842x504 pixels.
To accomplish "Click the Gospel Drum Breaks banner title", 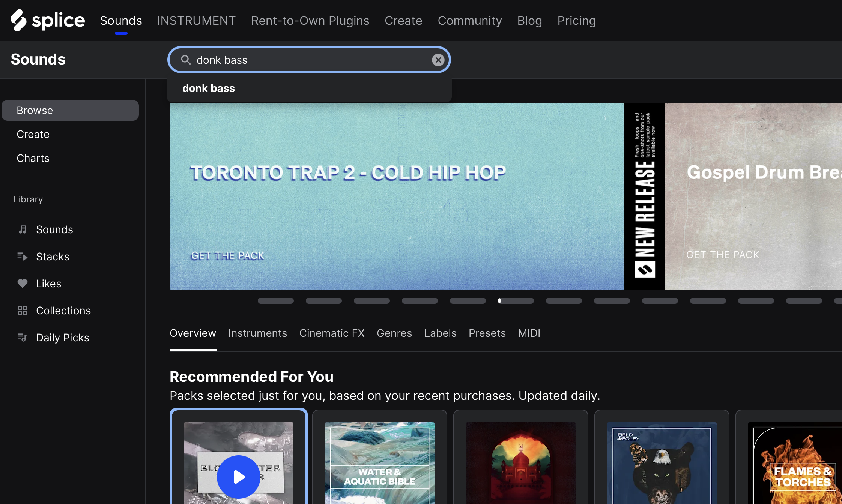I will [x=764, y=172].
